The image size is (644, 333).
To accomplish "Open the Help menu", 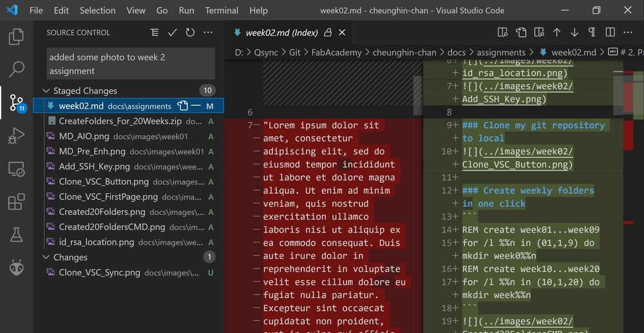I will [258, 10].
